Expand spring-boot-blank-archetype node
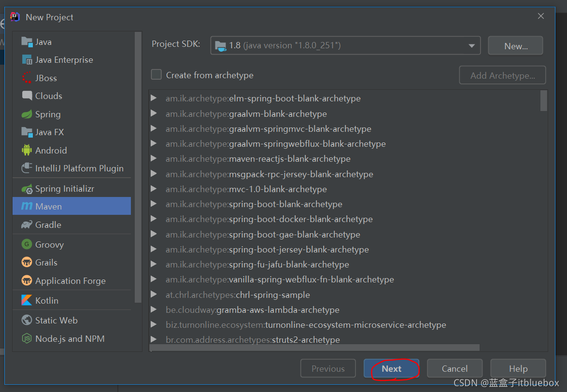 (x=154, y=204)
